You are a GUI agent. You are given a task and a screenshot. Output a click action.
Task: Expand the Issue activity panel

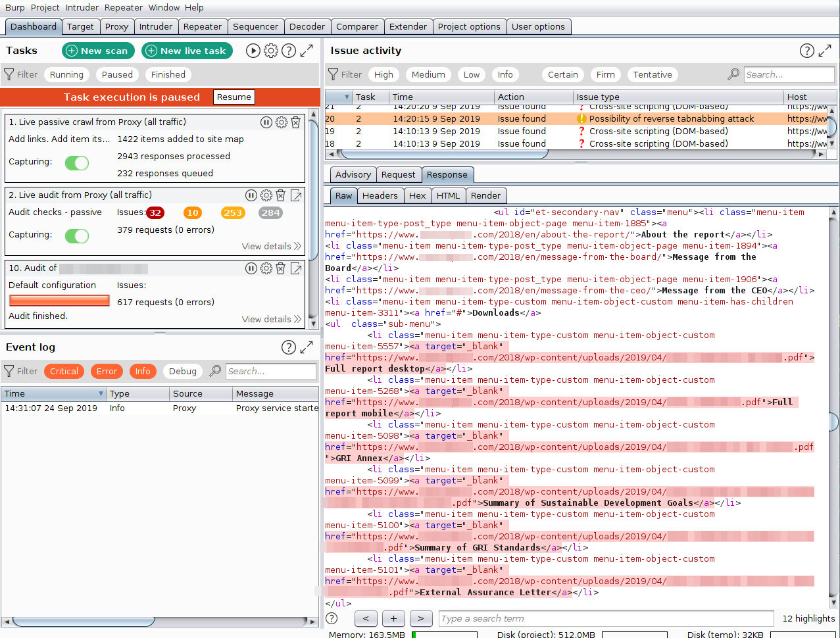825,50
